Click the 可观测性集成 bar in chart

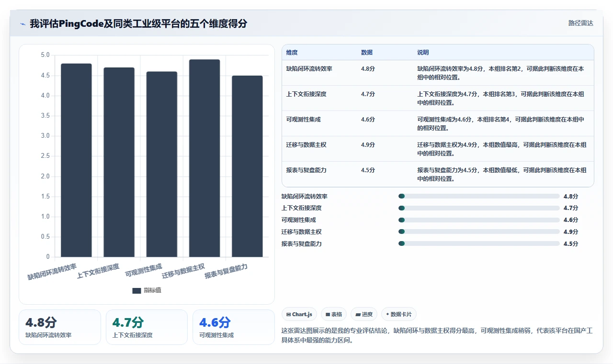point(162,164)
